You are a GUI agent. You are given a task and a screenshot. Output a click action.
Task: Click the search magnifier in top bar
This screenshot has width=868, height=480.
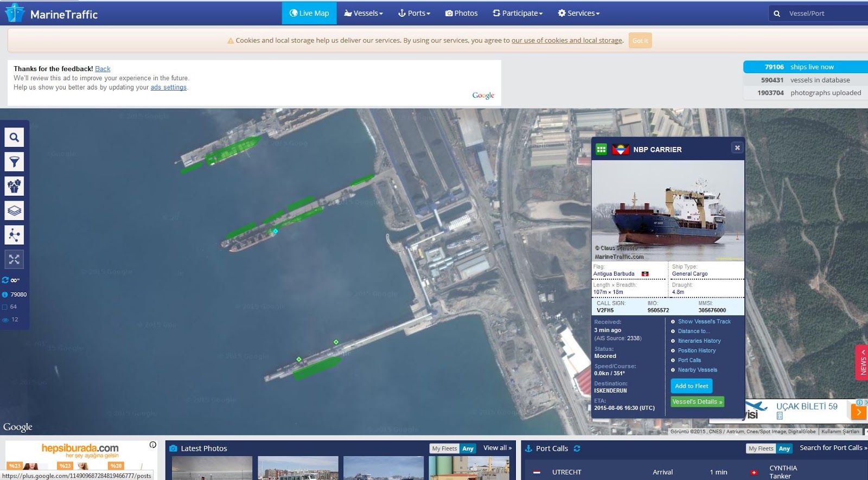pyautogui.click(x=777, y=14)
